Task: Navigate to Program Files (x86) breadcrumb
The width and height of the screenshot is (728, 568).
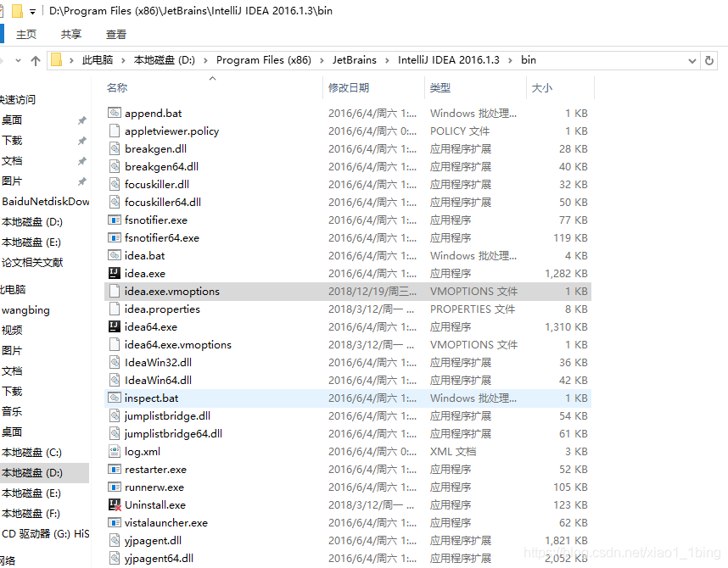Action: (264, 60)
